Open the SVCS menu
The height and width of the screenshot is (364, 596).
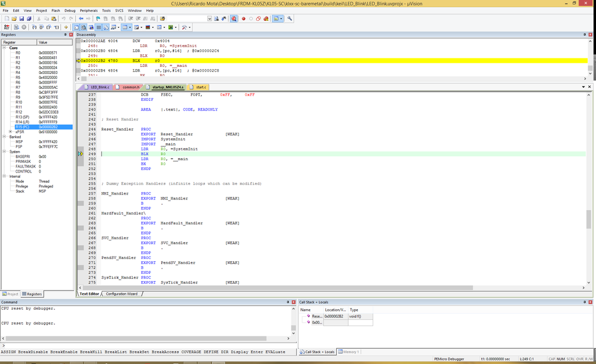click(x=119, y=11)
